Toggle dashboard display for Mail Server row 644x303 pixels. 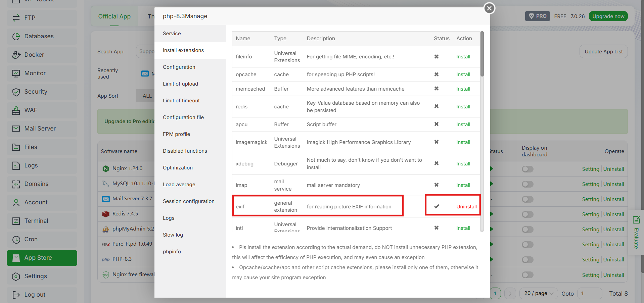click(x=527, y=199)
